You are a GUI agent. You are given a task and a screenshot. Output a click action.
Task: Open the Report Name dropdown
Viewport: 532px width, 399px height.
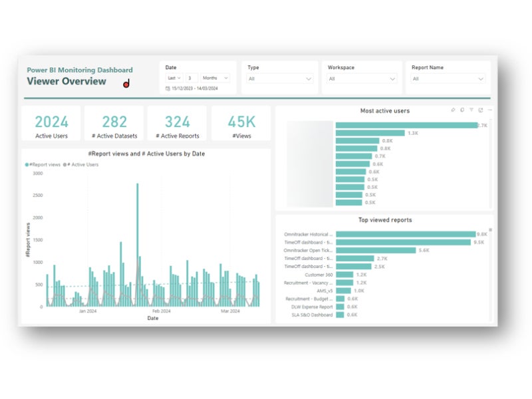[x=448, y=78]
